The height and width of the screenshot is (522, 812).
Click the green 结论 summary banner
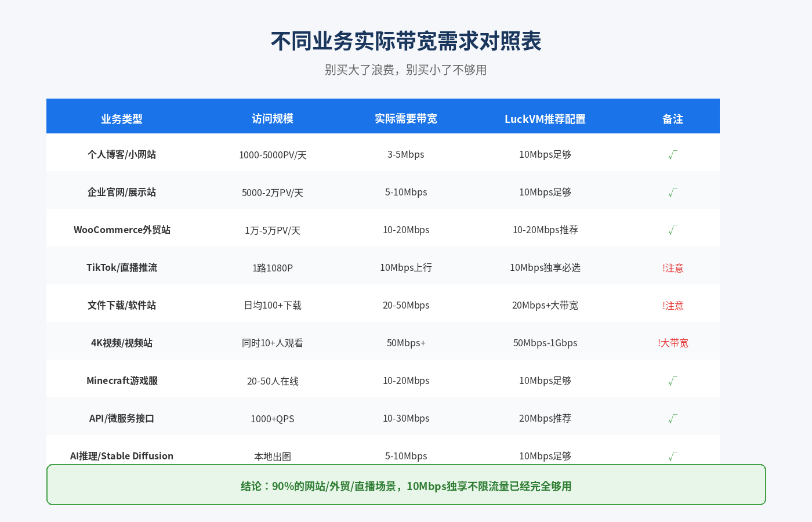point(406,484)
